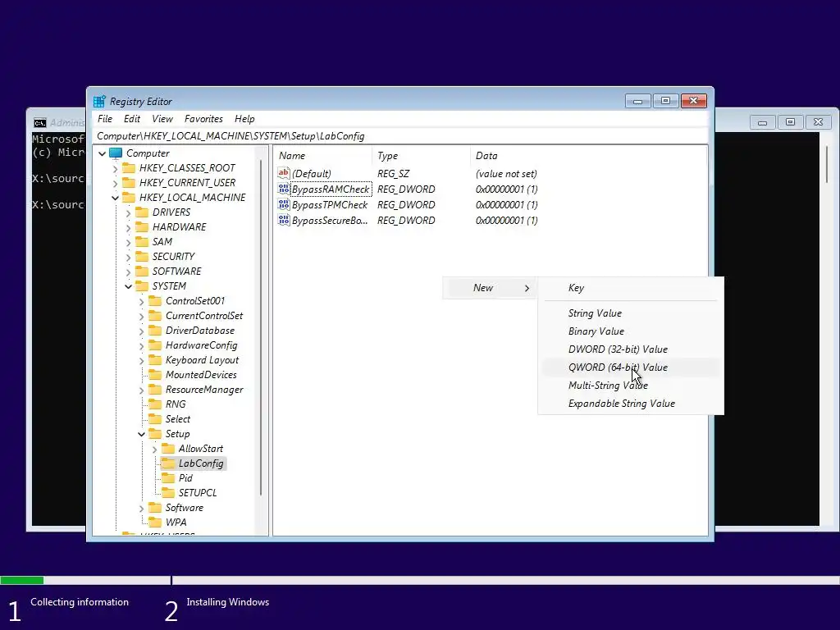Click the SECURITY folder icon

click(142, 257)
